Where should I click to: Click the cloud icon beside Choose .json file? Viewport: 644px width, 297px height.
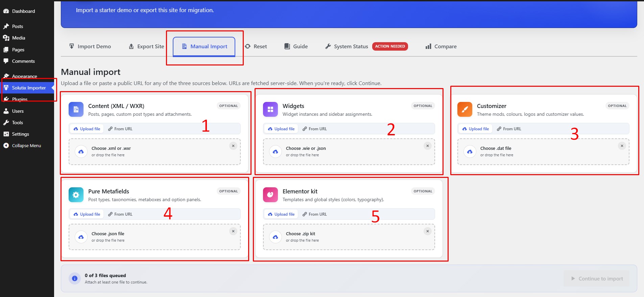[81, 237]
